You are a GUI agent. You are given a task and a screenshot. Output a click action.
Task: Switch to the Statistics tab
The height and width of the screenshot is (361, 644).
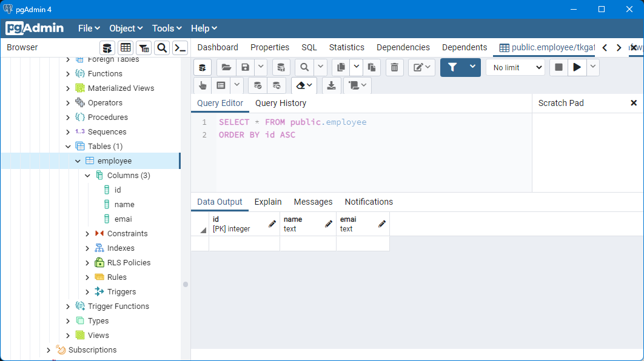click(347, 48)
